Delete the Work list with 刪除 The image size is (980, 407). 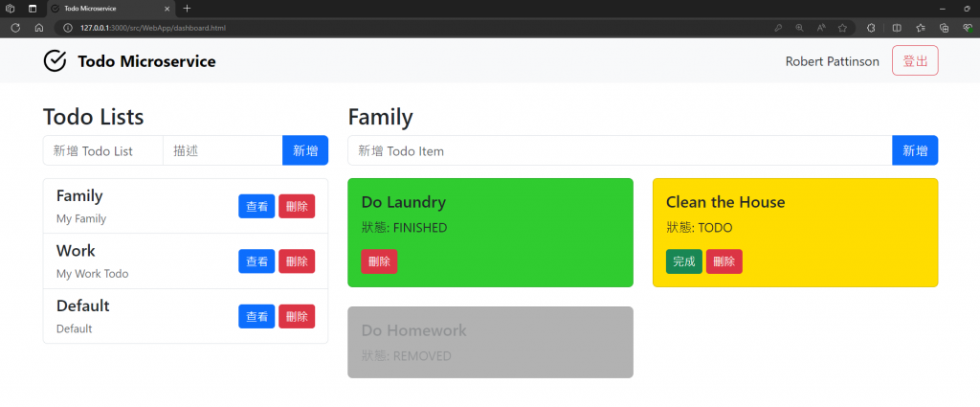pos(297,261)
